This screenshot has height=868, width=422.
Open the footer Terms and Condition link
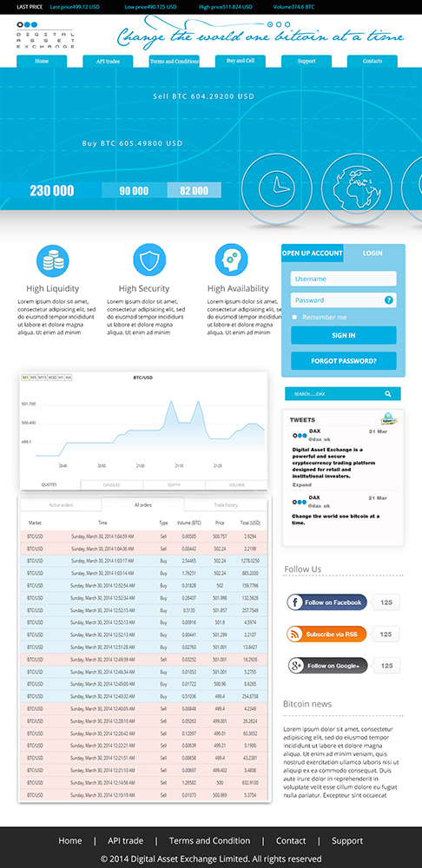209,840
